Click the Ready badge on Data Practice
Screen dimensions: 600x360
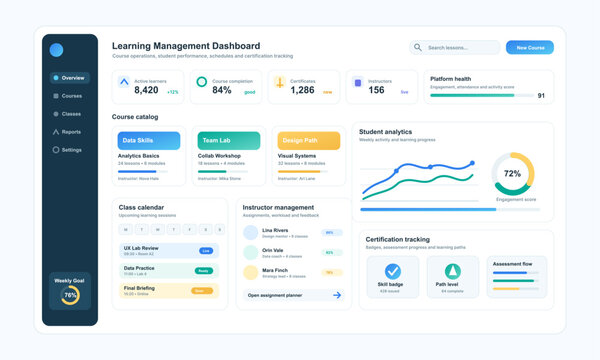pos(204,271)
